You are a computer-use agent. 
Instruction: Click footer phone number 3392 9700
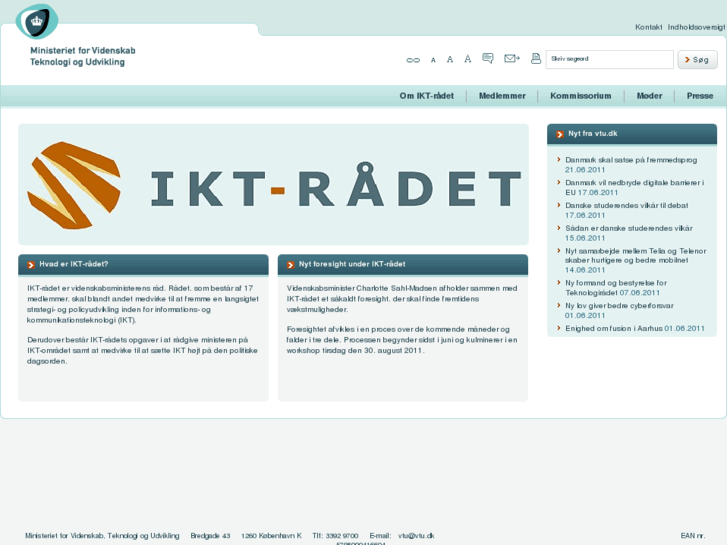(x=342, y=536)
